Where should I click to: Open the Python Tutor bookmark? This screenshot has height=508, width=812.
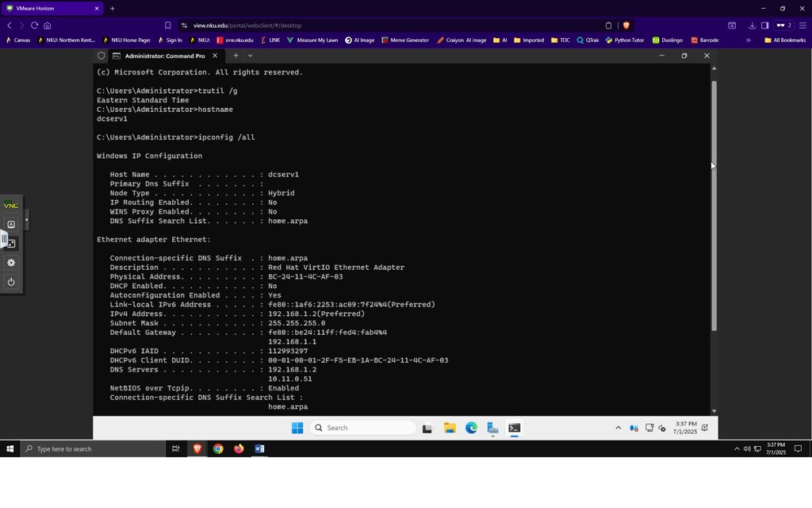[625, 40]
